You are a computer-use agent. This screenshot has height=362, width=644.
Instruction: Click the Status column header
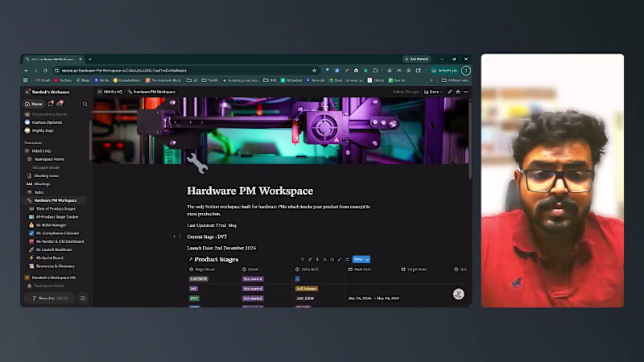click(250, 269)
